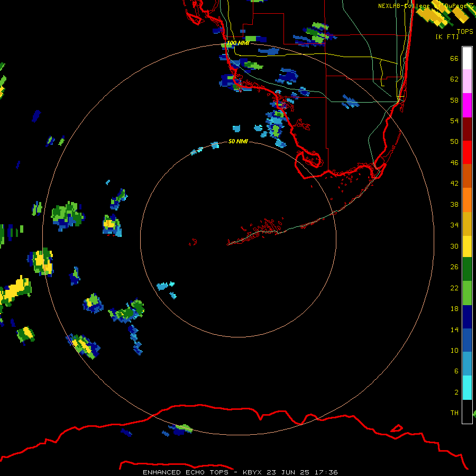476x476 pixels.
Task: Click the 2 value on the legend
Action: click(456, 392)
